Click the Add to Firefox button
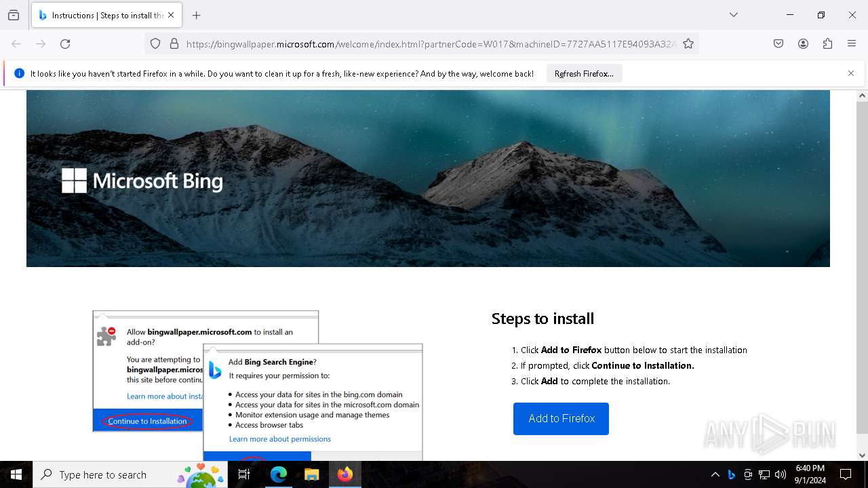Image resolution: width=868 pixels, height=488 pixels. [x=561, y=419]
